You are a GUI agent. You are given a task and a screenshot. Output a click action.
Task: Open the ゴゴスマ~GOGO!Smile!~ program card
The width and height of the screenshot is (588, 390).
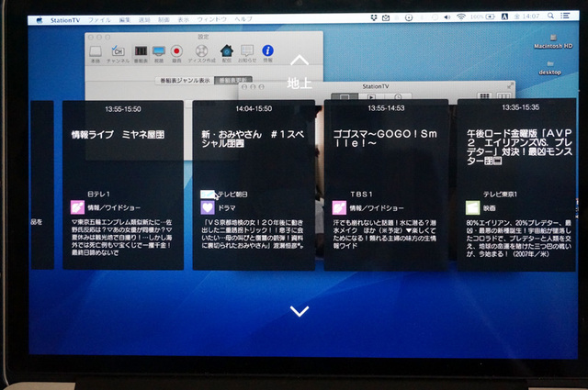(x=385, y=184)
